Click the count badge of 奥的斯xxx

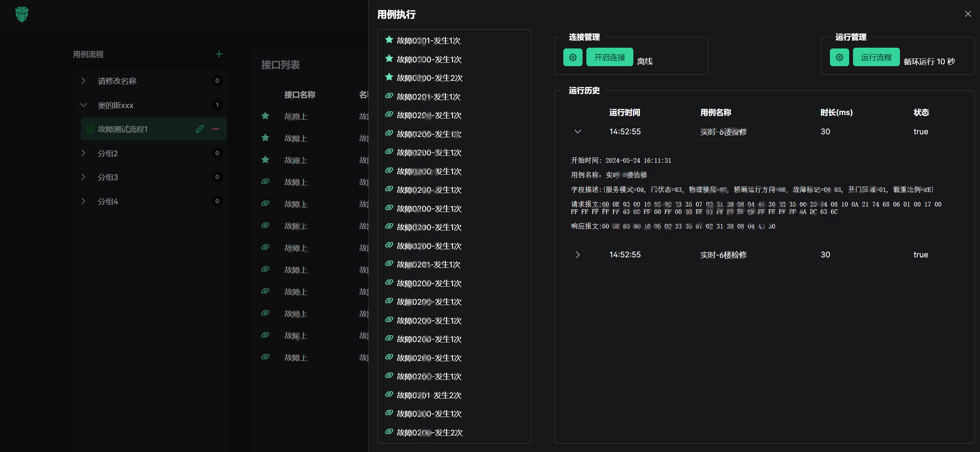tap(217, 105)
